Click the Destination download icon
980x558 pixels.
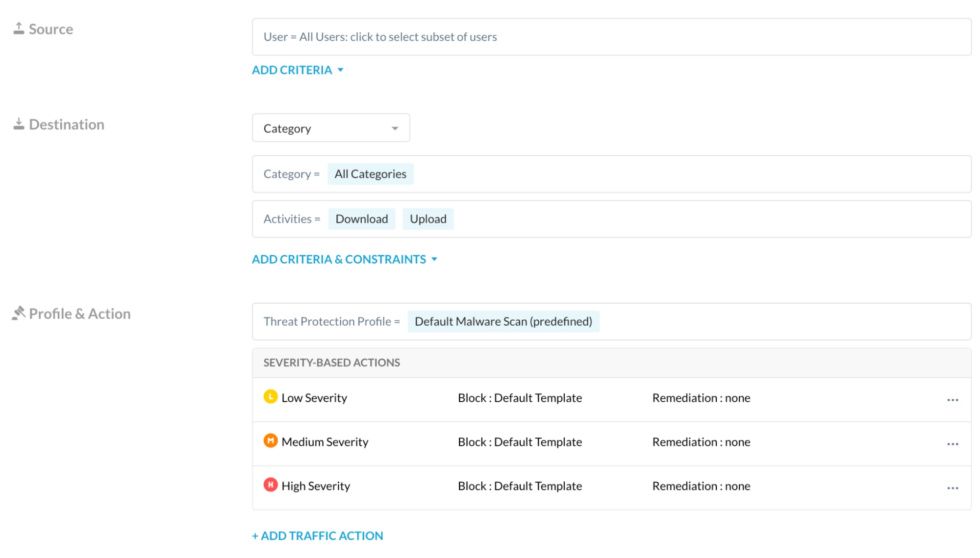(x=19, y=124)
